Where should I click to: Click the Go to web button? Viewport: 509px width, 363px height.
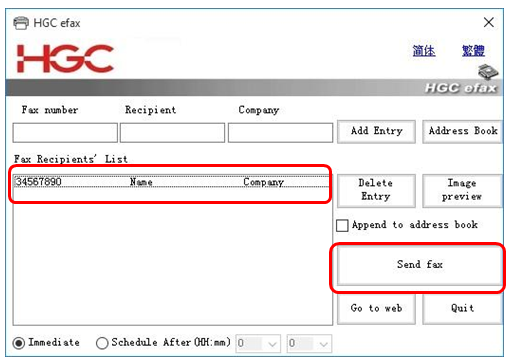pos(376,309)
